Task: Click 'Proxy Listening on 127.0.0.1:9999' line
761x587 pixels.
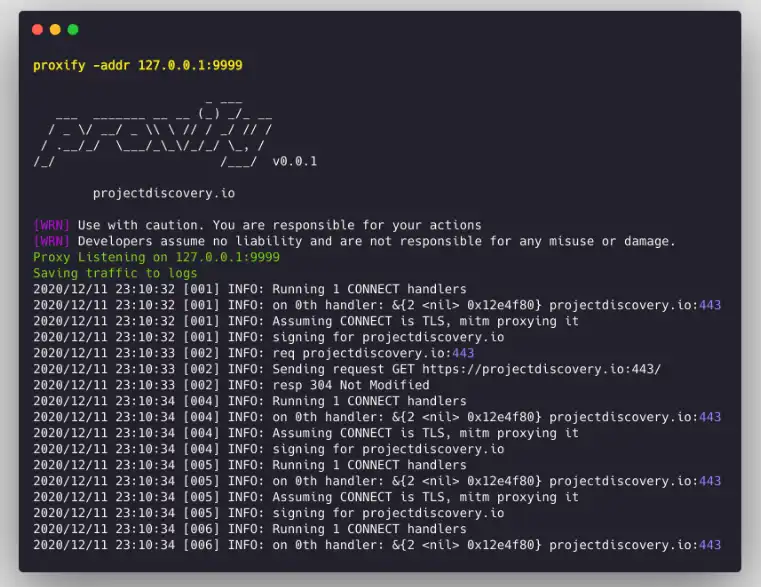Action: [x=156, y=257]
